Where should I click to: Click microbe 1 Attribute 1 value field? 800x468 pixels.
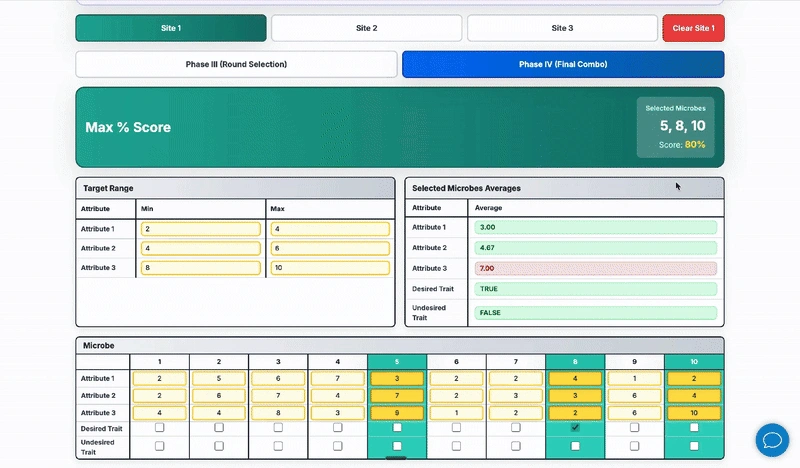(159, 379)
